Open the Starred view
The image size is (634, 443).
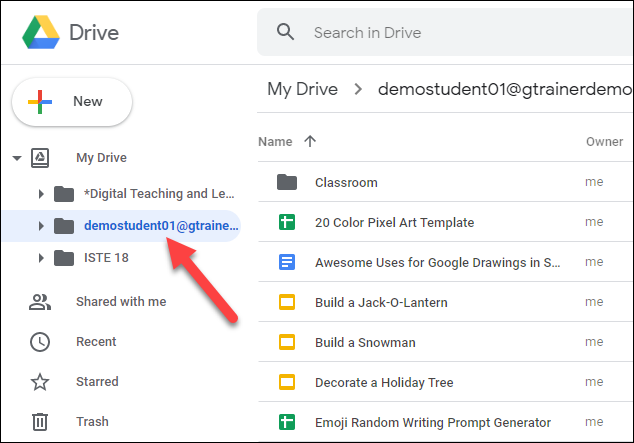(x=97, y=382)
